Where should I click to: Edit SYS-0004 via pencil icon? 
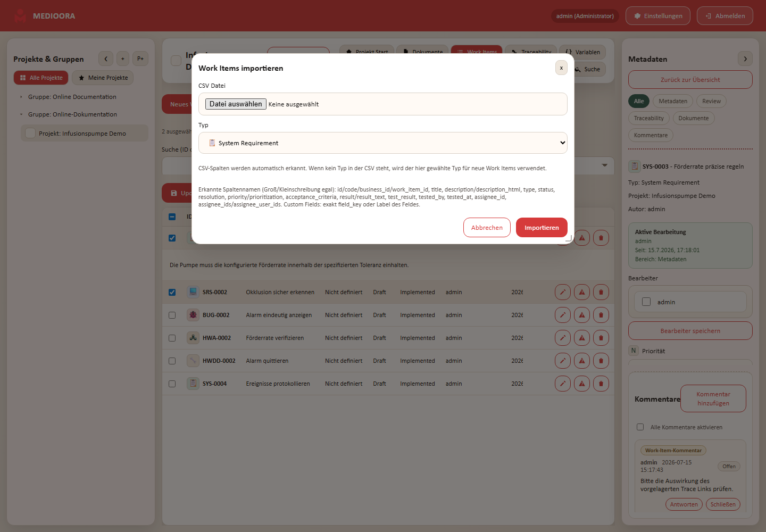coord(563,384)
